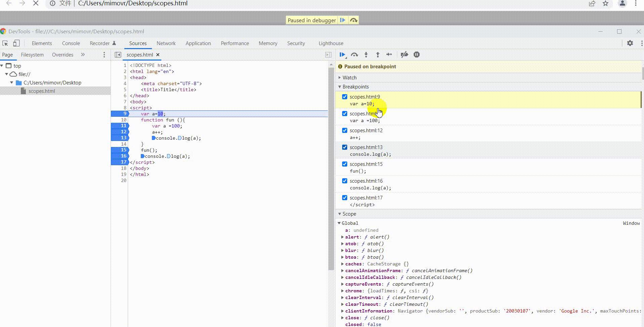
Task: Uncheck the scopes.html:9 breakpoint
Action: (345, 97)
